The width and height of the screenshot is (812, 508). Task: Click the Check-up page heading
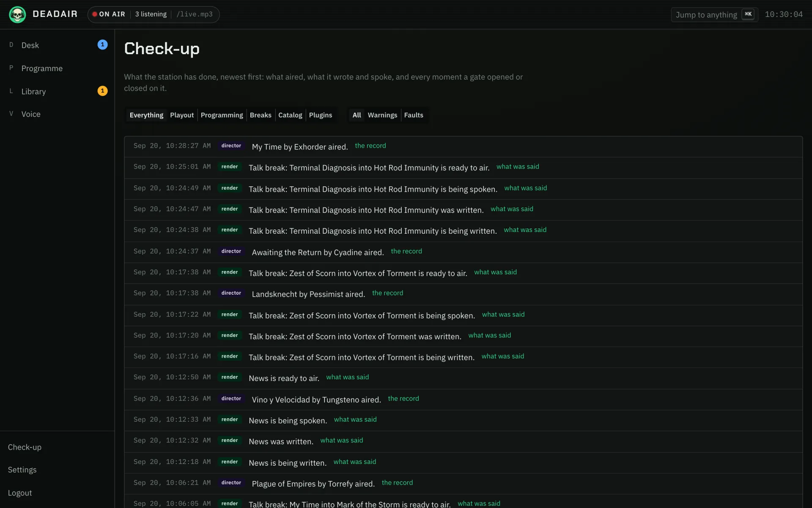162,49
